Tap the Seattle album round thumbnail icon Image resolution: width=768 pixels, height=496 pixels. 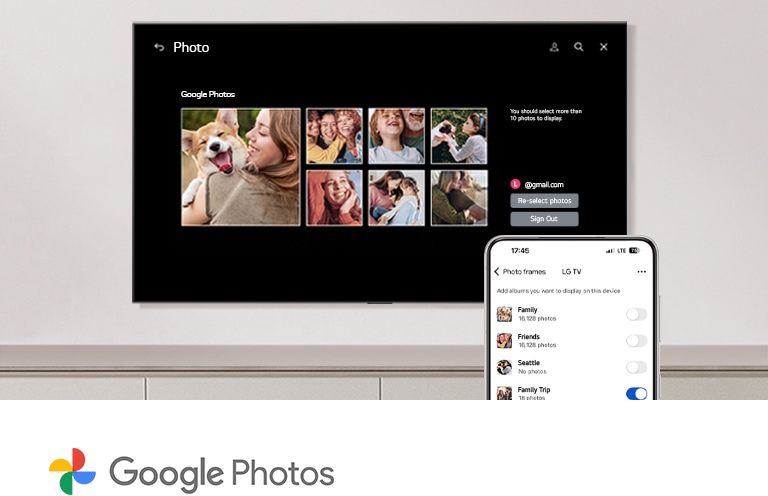[x=504, y=367]
